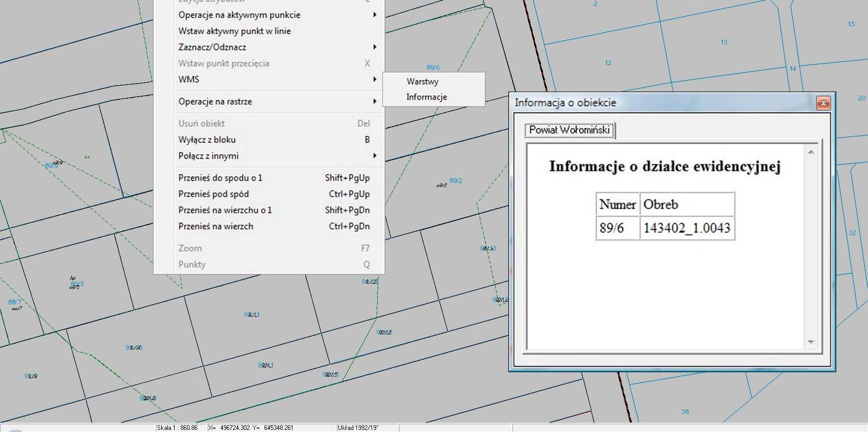868x432 pixels.
Task: Select 'Wyłącz z bloku' menu entry
Action: point(269,140)
